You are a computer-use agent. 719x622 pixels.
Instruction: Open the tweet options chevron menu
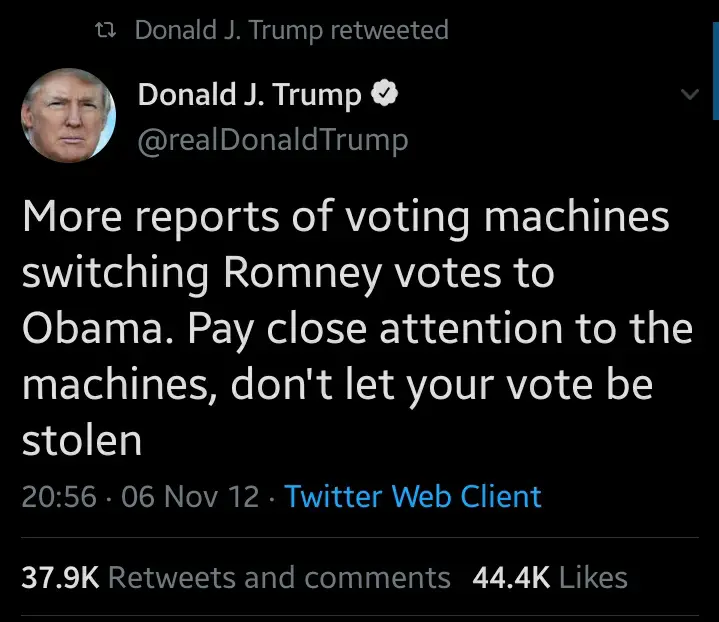click(688, 95)
